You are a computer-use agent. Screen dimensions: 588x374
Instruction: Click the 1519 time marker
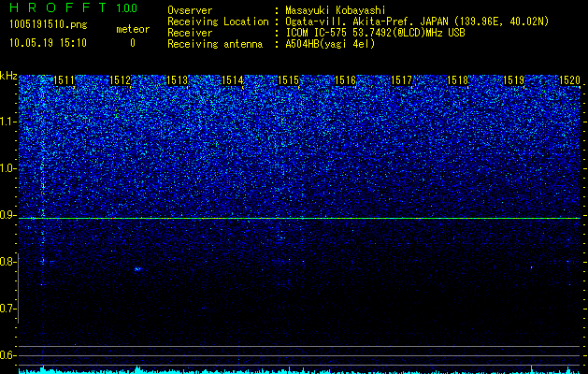(513, 80)
